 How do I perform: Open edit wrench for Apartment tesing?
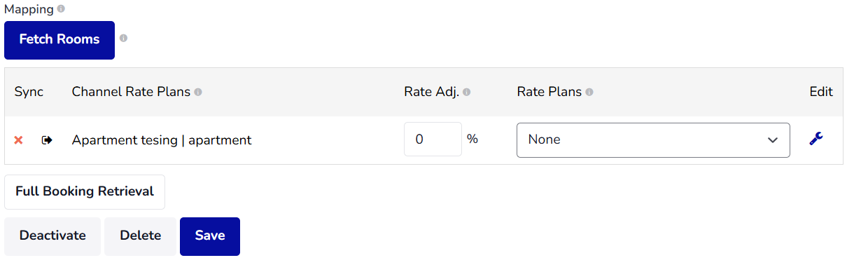click(x=815, y=139)
